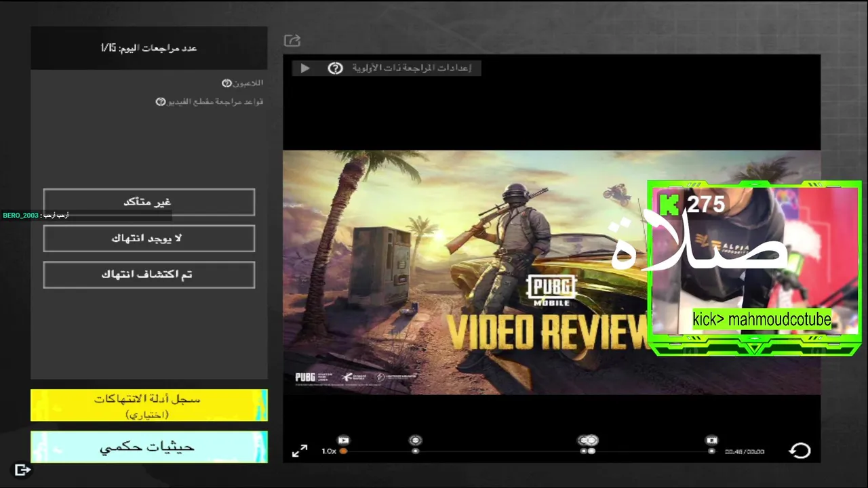Click the kick> mahmoudcotube label
Viewport: 868px width, 488px height.
(762, 319)
